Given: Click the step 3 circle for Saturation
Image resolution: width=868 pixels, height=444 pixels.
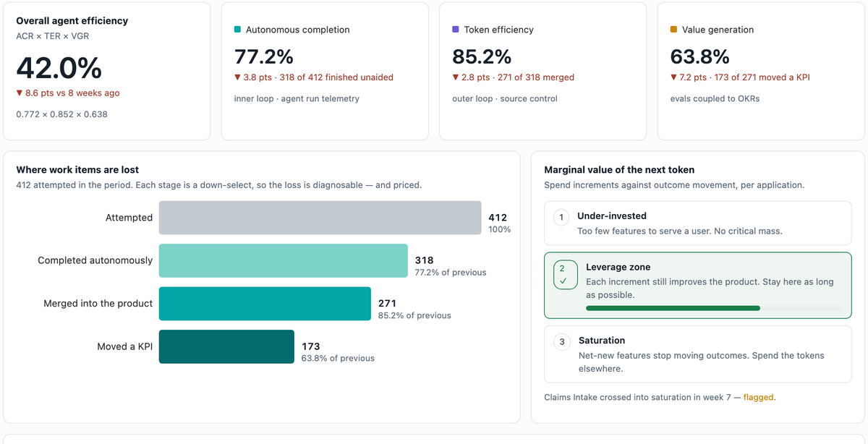Looking at the screenshot, I should pyautogui.click(x=562, y=341).
